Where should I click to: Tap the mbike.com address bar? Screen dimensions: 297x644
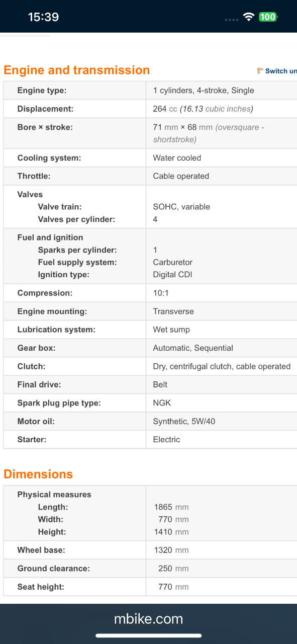[x=149, y=619]
